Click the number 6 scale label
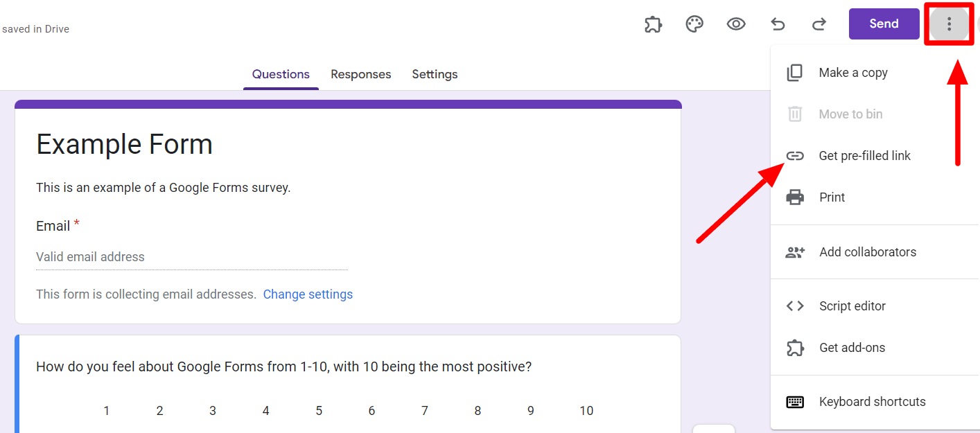 click(x=371, y=411)
